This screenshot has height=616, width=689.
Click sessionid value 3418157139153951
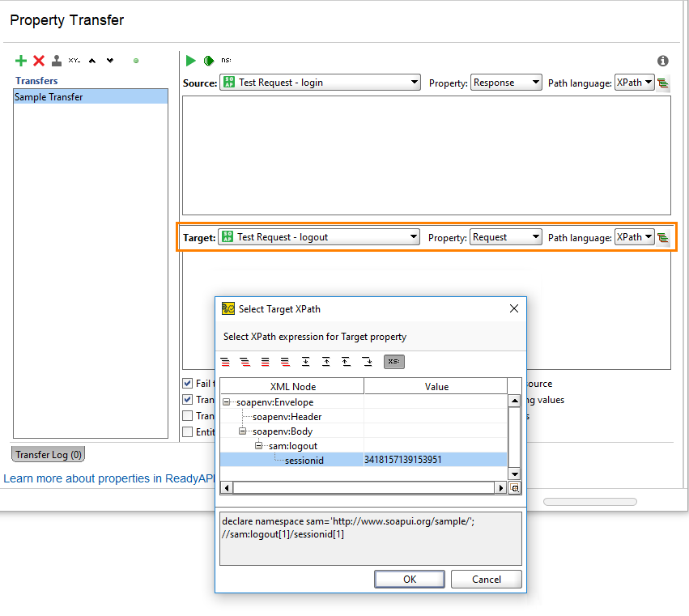(x=402, y=460)
